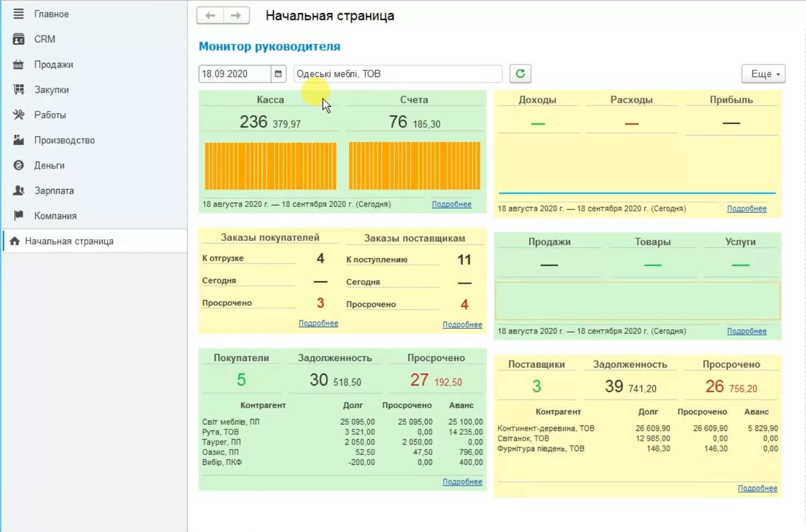Click the Доходы column header
This screenshot has width=806, height=532.
point(537,99)
